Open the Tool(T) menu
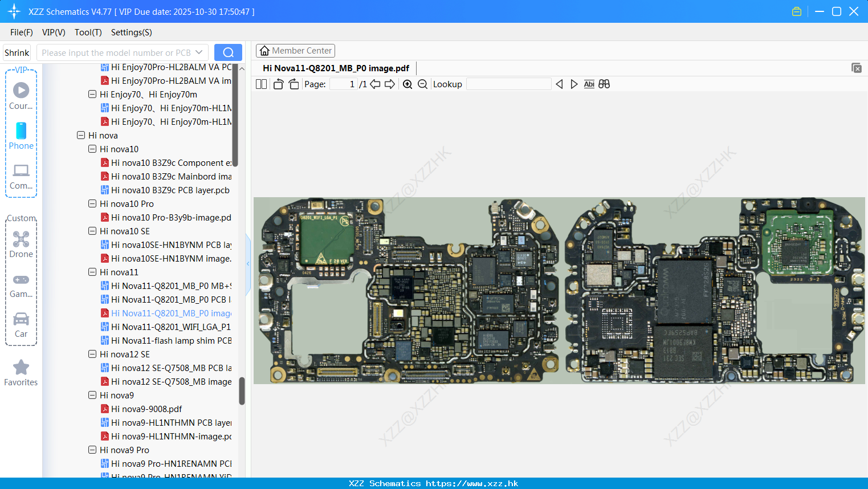The width and height of the screenshot is (868, 489). pos(88,32)
